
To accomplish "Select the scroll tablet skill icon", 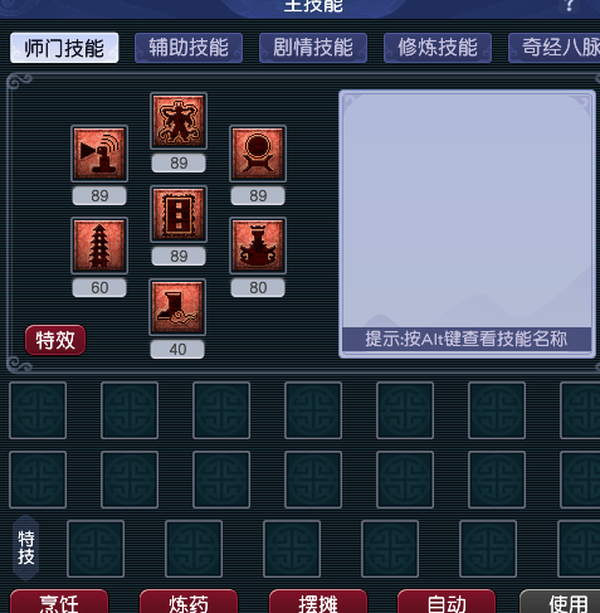I will click(179, 214).
